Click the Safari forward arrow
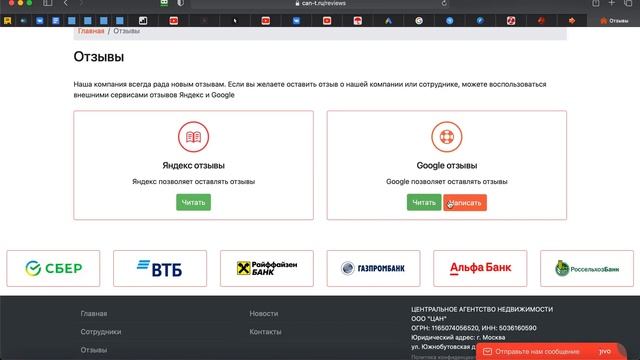The image size is (640, 360). (x=81, y=3)
